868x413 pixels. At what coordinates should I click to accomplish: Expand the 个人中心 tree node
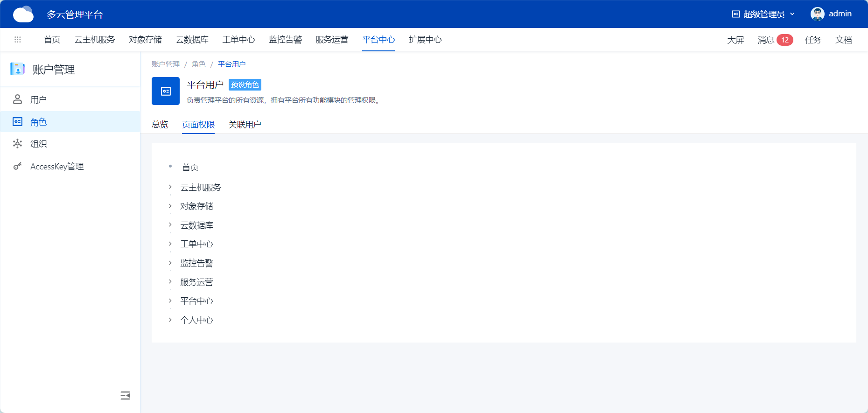click(x=170, y=320)
